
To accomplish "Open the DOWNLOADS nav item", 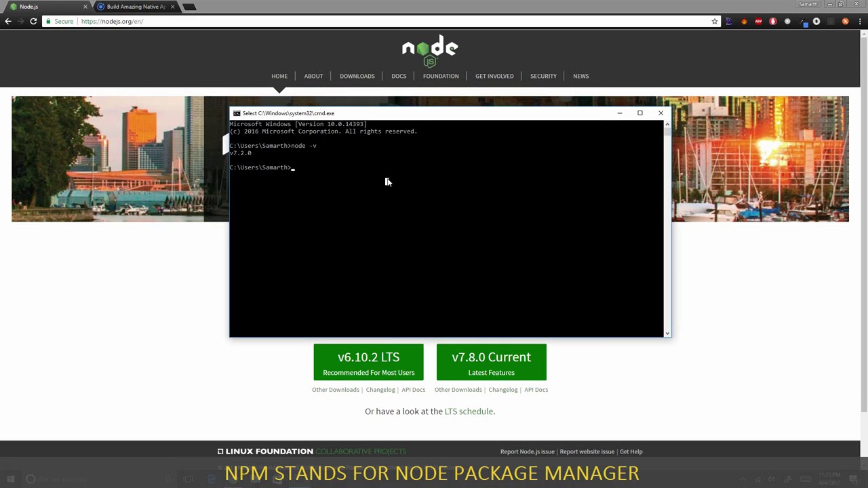I will tap(357, 76).
